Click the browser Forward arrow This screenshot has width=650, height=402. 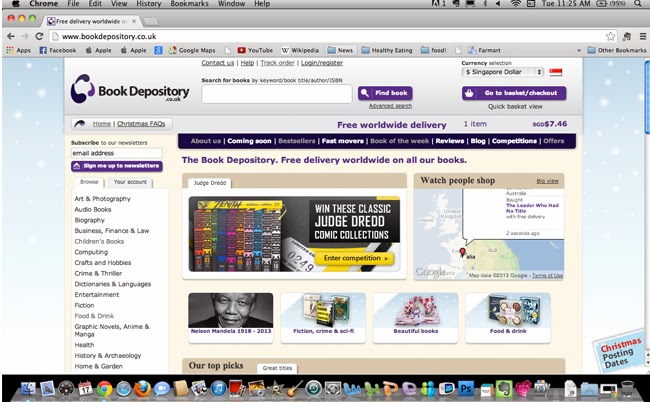tap(25, 36)
